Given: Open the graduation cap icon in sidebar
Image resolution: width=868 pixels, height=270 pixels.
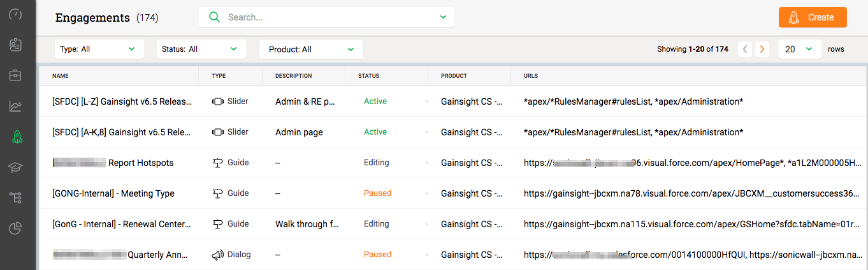Looking at the screenshot, I should pos(16,167).
